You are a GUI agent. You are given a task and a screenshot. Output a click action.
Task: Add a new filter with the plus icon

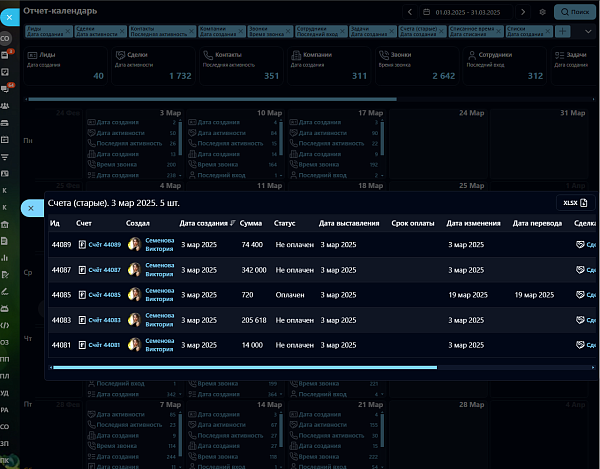[562, 31]
